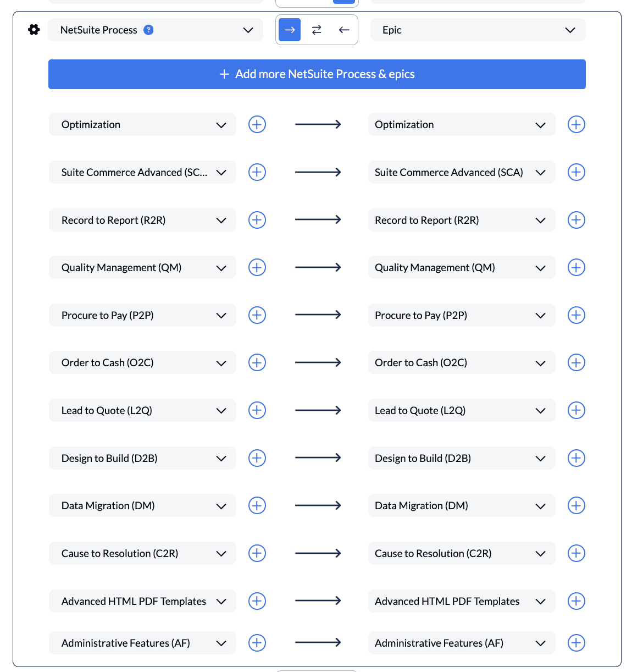Viewport: 632px width, 672px height.
Task: Click plus beside left Advanced HTML PDF Templates
Action: pyautogui.click(x=257, y=601)
